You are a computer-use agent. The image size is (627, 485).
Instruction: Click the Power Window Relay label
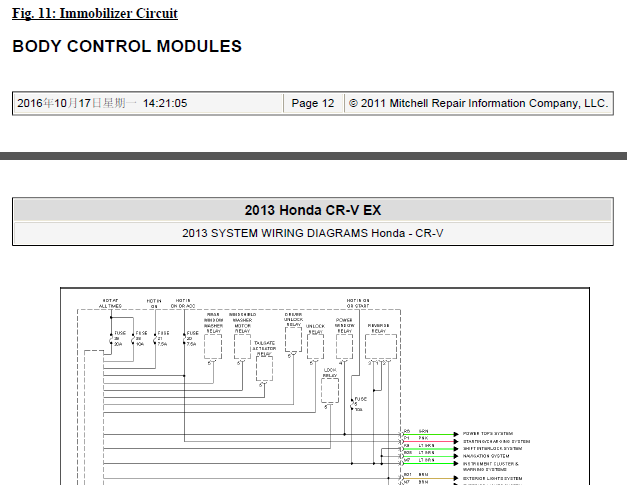coord(344,325)
